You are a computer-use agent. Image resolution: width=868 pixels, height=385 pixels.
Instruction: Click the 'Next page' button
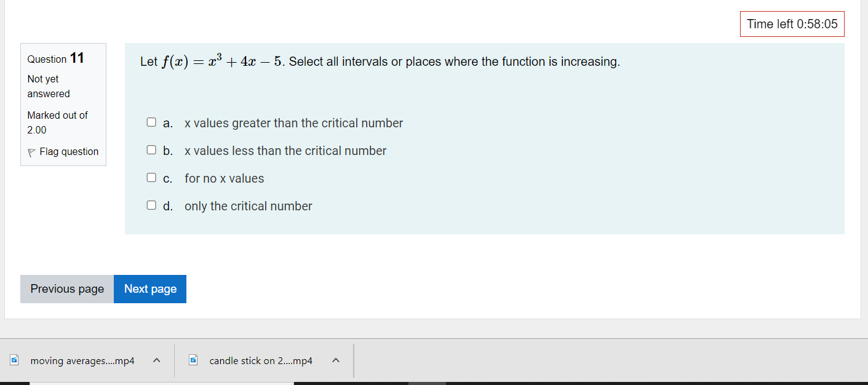click(x=149, y=288)
